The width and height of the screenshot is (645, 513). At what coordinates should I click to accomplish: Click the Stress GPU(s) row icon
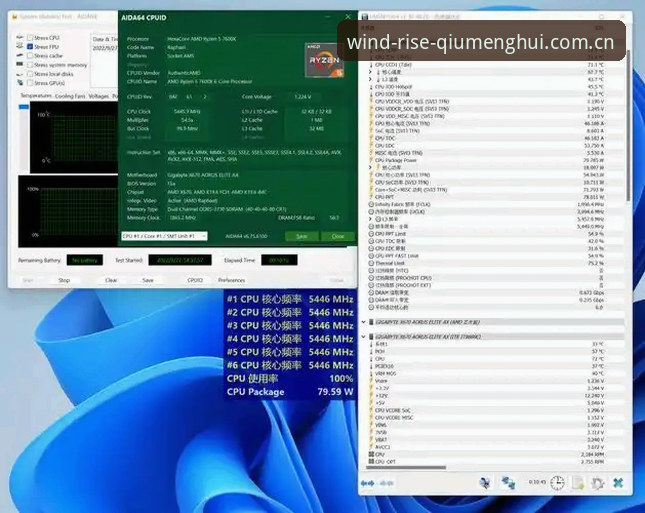[20, 83]
